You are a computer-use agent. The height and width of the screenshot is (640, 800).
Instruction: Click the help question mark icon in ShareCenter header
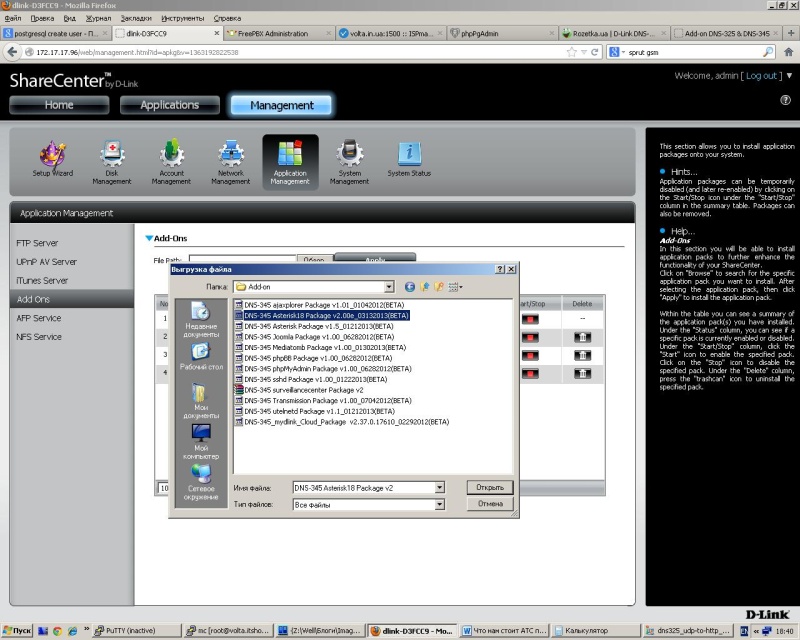pos(786,100)
